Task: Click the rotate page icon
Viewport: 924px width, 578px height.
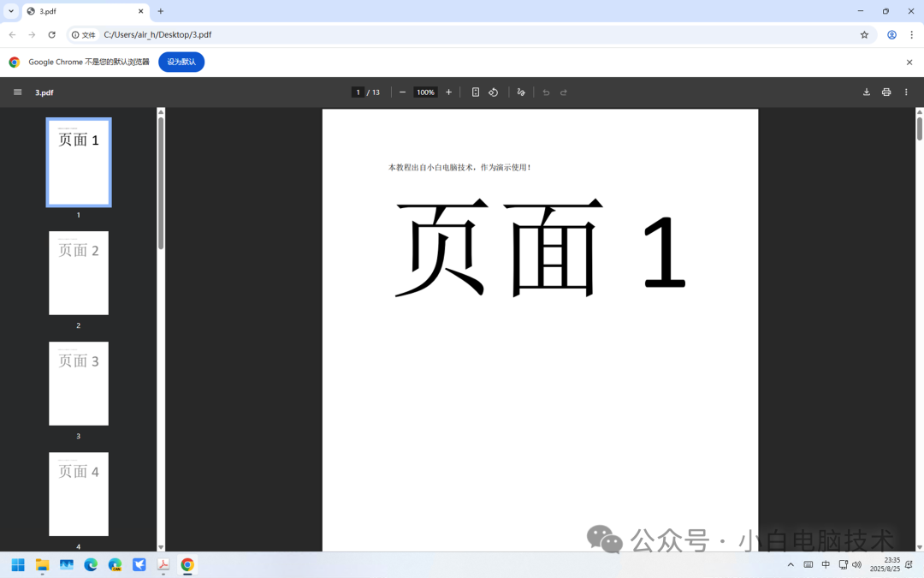Action: tap(493, 92)
